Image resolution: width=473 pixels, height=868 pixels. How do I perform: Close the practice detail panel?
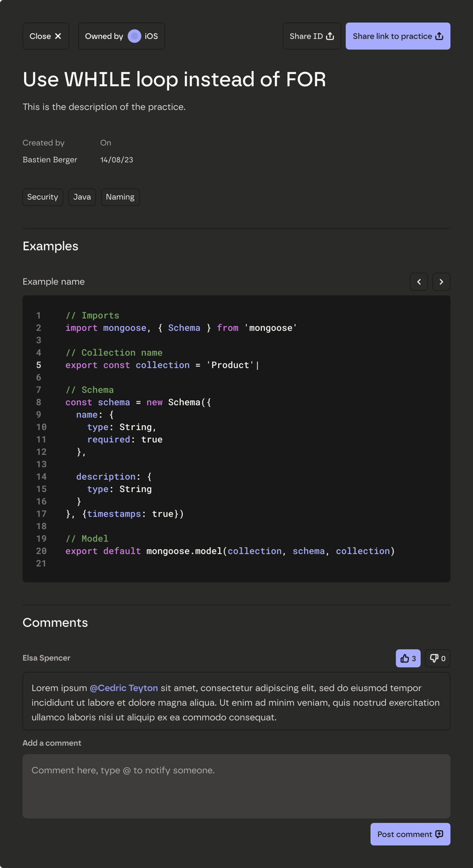(46, 36)
